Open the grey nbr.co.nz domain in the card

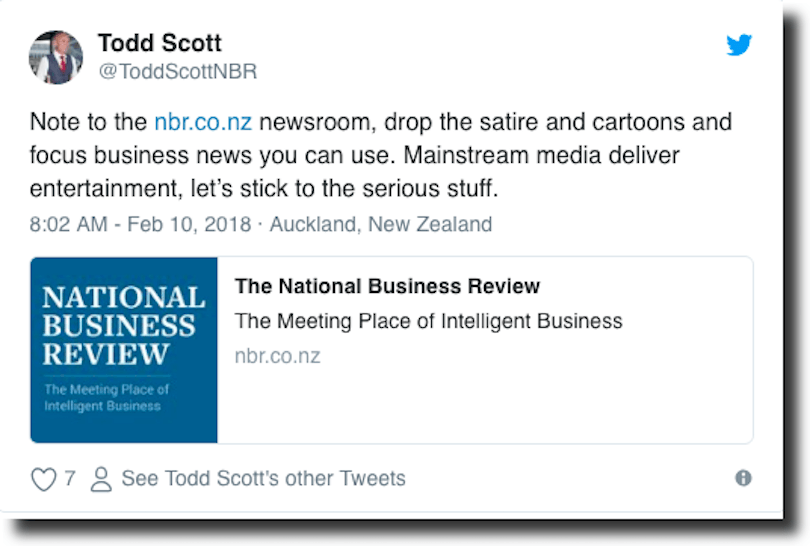click(x=277, y=355)
